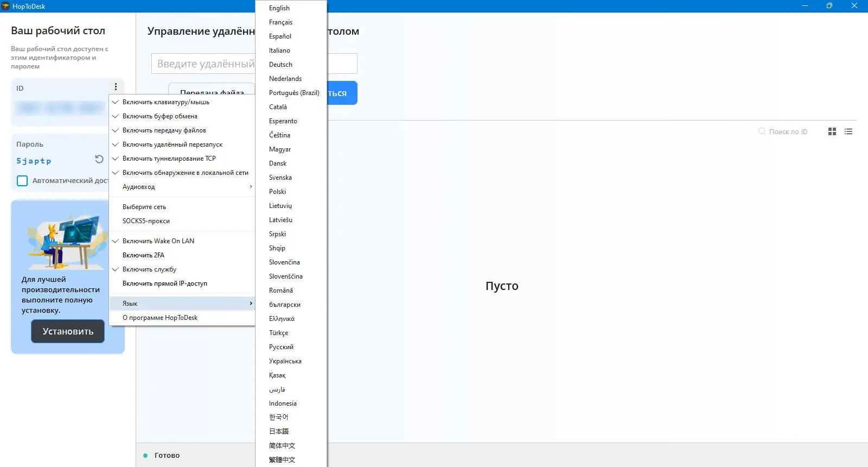Choose Shqip language
The height and width of the screenshot is (467, 868).
pyautogui.click(x=291, y=248)
